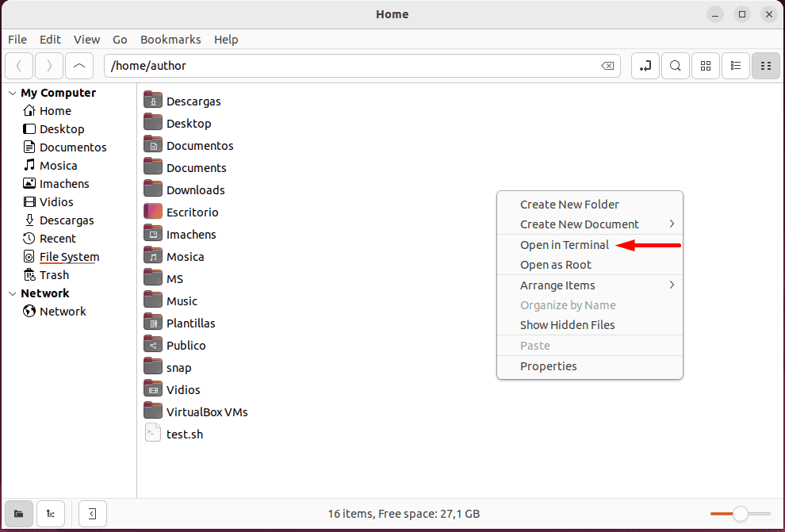
Task: Clear the location bar text
Action: point(607,66)
